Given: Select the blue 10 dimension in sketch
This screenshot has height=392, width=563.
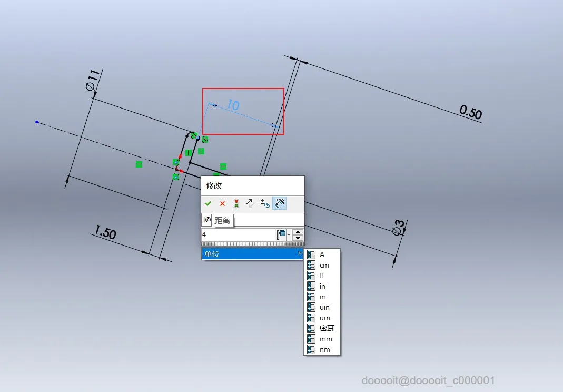Looking at the screenshot, I should click(233, 105).
